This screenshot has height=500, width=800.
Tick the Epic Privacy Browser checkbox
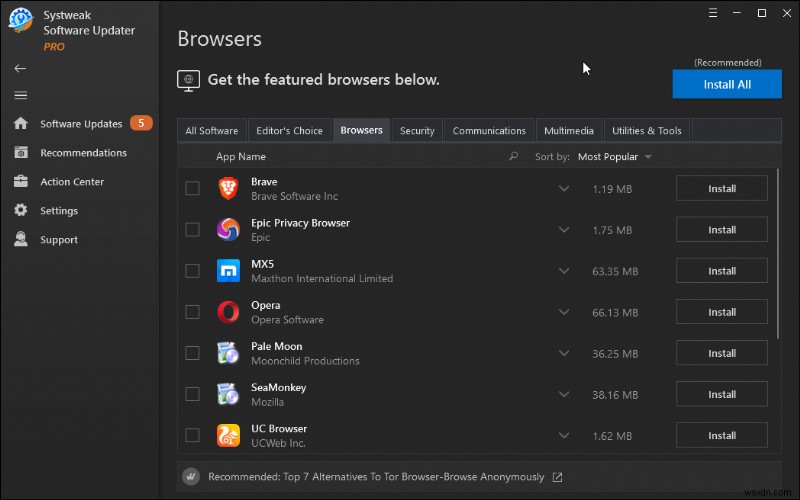pos(192,230)
